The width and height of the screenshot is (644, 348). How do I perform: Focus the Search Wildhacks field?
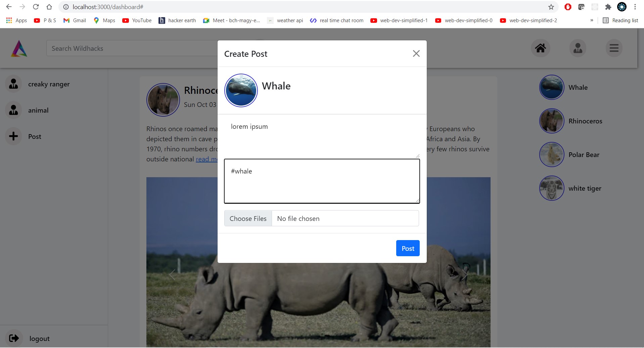coord(132,48)
